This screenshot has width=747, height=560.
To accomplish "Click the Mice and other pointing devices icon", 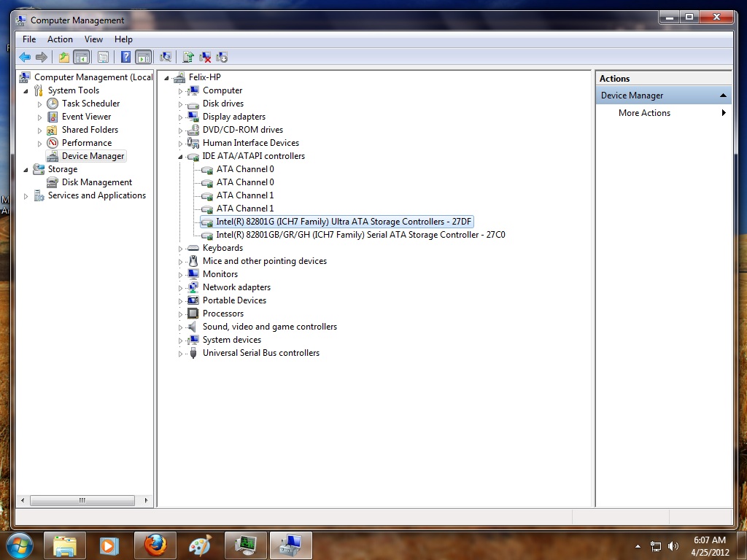I will (193, 261).
